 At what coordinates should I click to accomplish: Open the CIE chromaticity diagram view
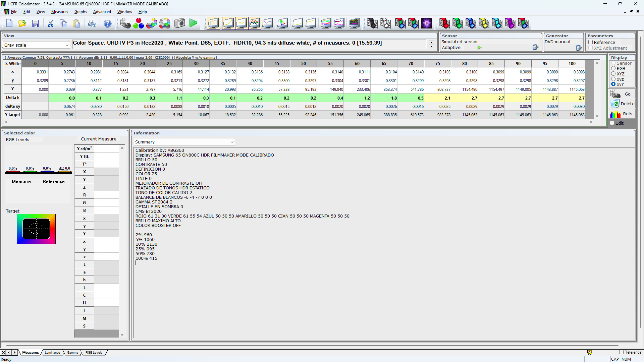click(282, 23)
